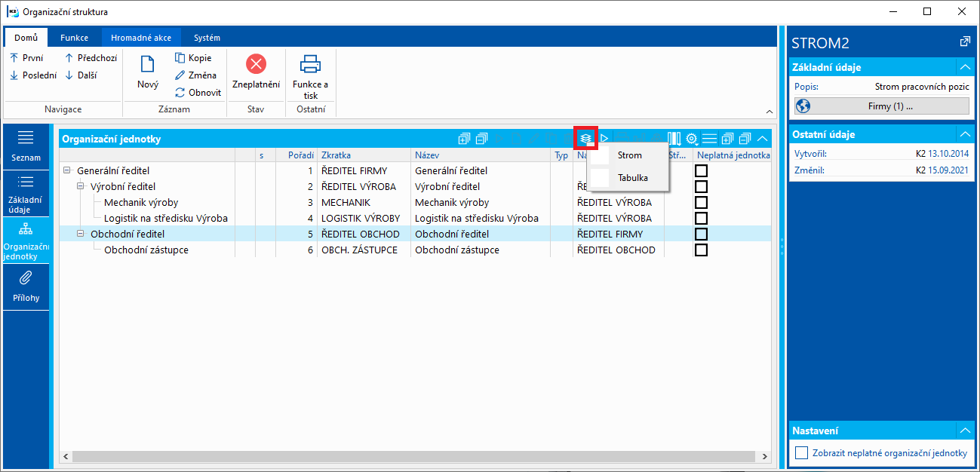Open Funkce a tisk printer icon

(310, 63)
